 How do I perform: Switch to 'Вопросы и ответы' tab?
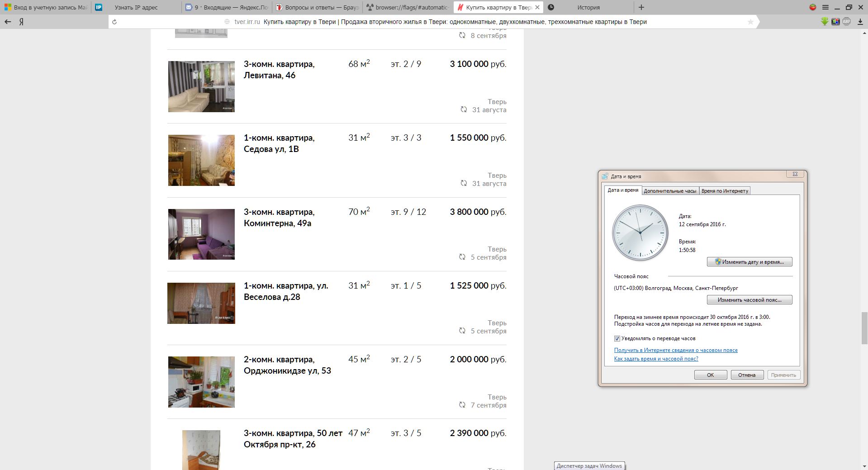tap(318, 7)
